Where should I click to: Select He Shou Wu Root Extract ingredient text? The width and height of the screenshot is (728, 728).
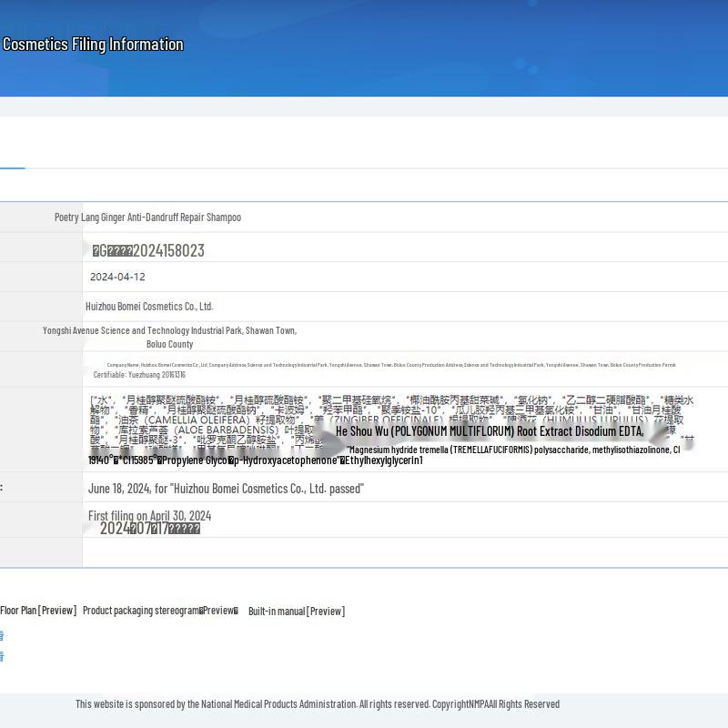(x=490, y=431)
